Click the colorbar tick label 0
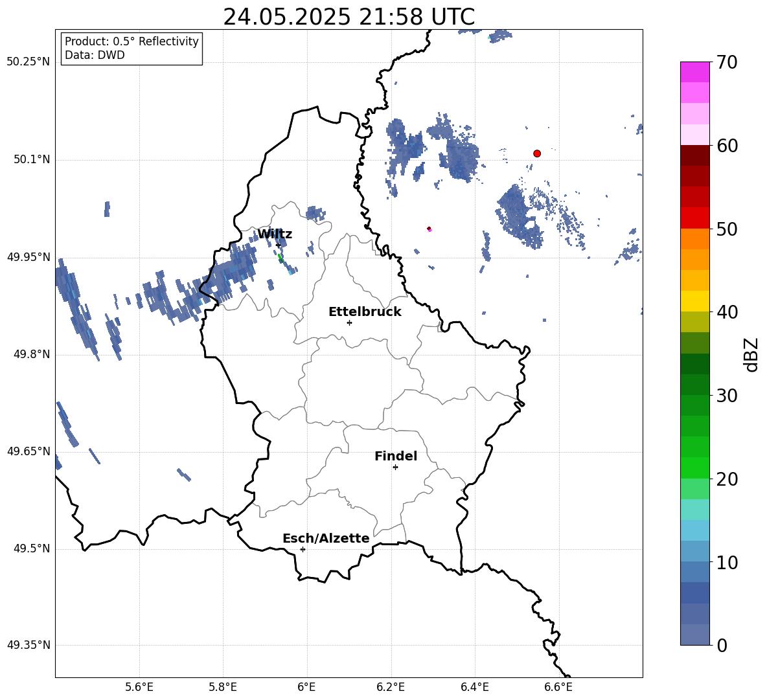Viewport: 767px width, 700px height. 722,646
